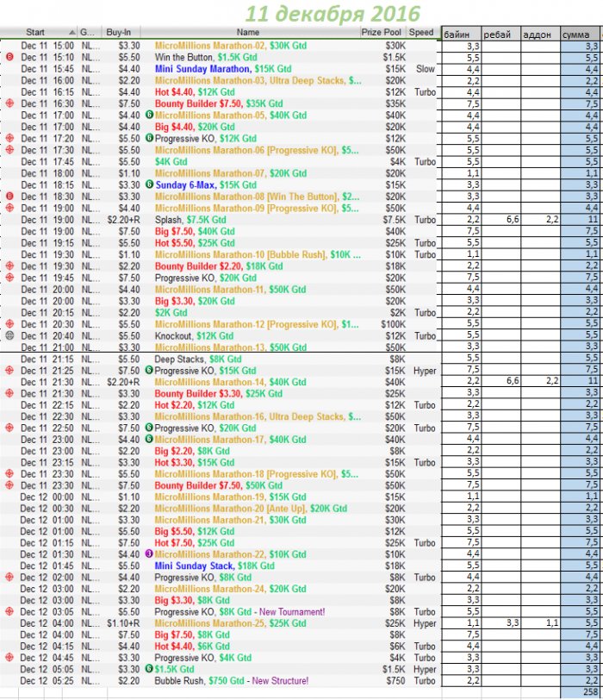Click bounty icon on Bounty Builder $2.20 row
The height and width of the screenshot is (700, 603).
[9, 266]
